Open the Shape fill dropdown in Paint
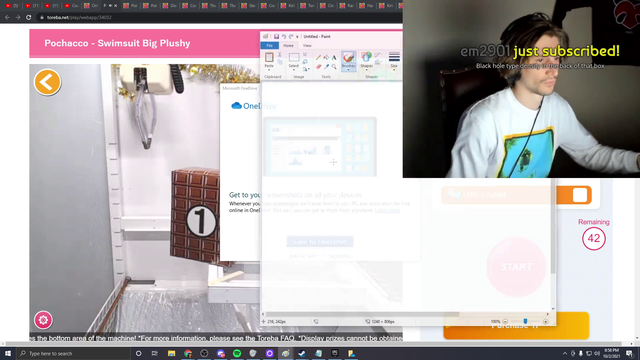Screen dimensions: 640x360 tap(378, 62)
